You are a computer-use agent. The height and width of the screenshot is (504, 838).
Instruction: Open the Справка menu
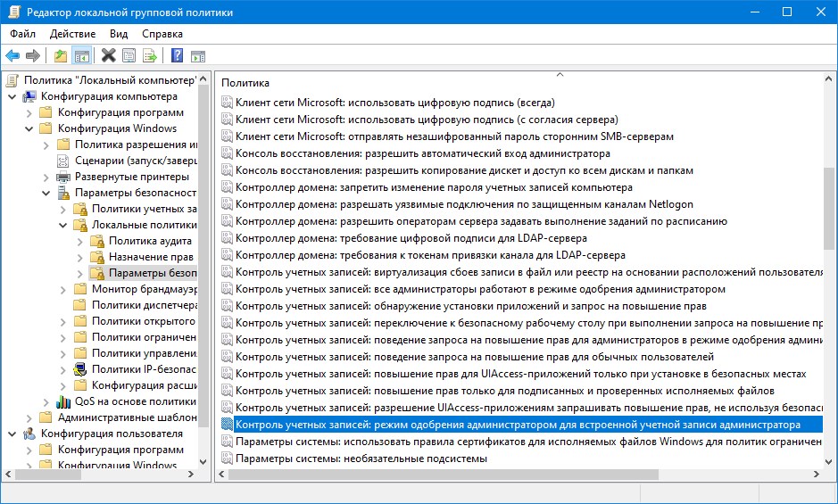162,34
